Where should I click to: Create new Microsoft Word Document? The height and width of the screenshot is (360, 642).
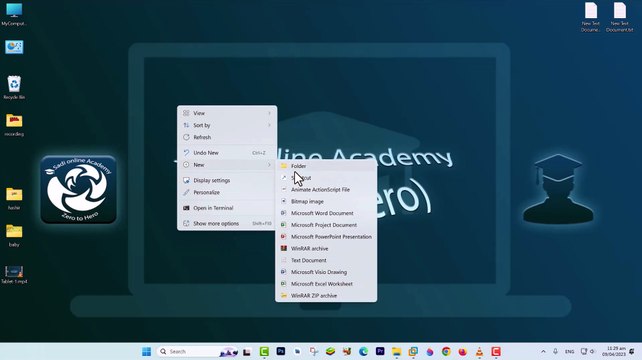(326, 213)
